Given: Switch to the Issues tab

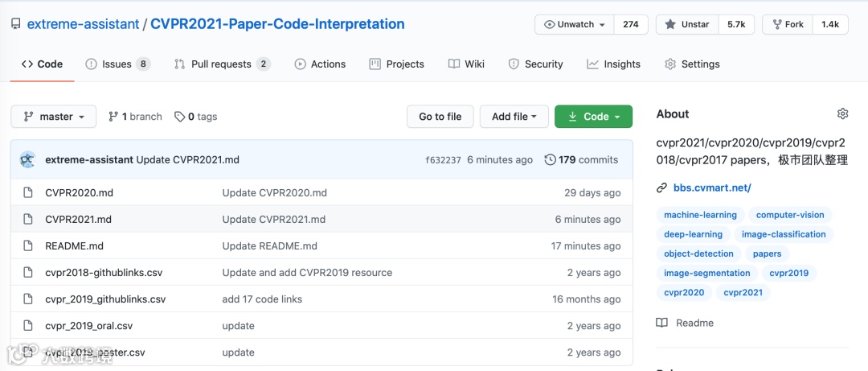Looking at the screenshot, I should 118,64.
